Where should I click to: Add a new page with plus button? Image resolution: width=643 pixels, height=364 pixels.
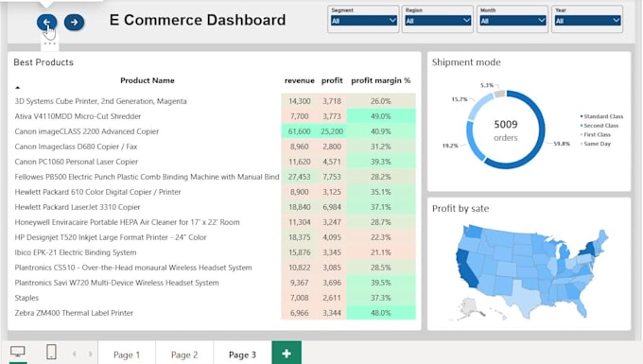click(287, 353)
